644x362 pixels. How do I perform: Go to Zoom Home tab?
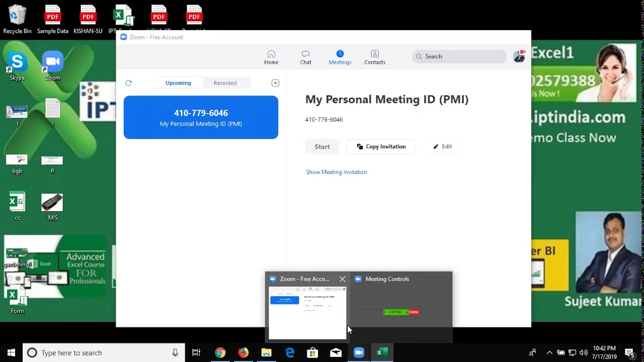coord(271,57)
